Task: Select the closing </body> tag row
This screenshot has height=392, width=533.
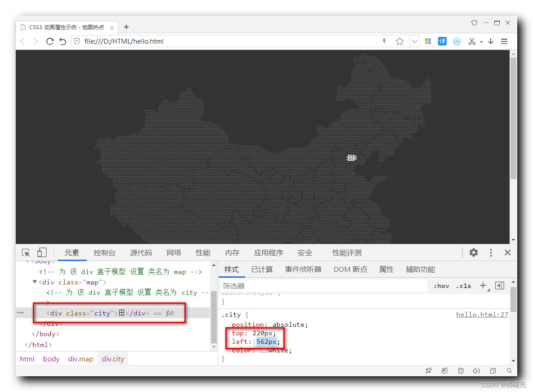Action: click(x=45, y=334)
